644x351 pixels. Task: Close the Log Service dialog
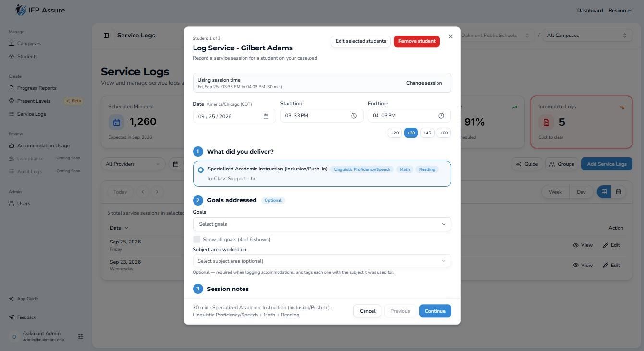(x=450, y=36)
